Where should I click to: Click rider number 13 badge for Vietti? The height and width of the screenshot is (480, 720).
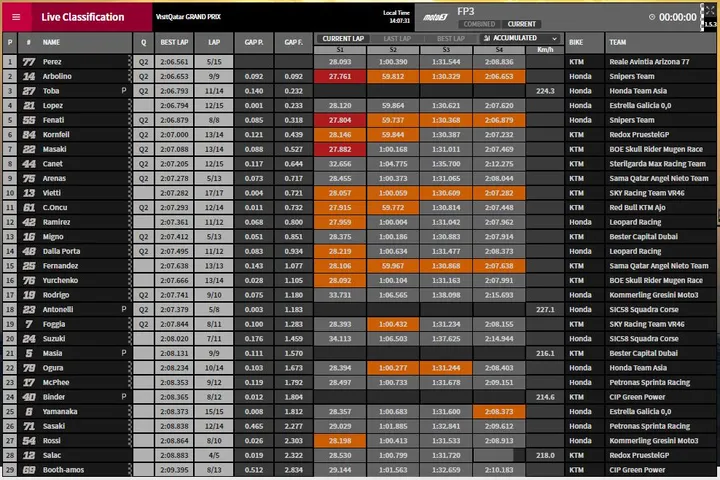28,193
